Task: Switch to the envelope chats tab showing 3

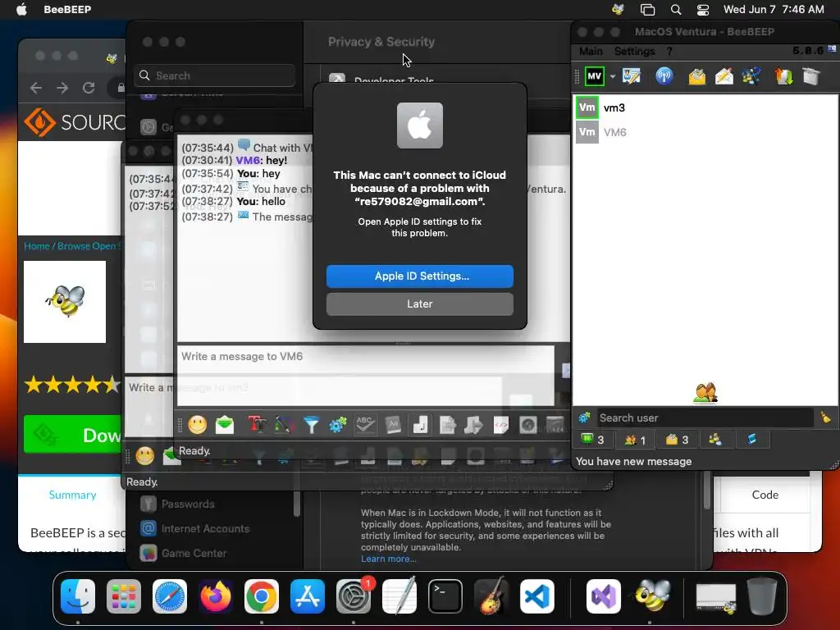Action: tap(677, 440)
